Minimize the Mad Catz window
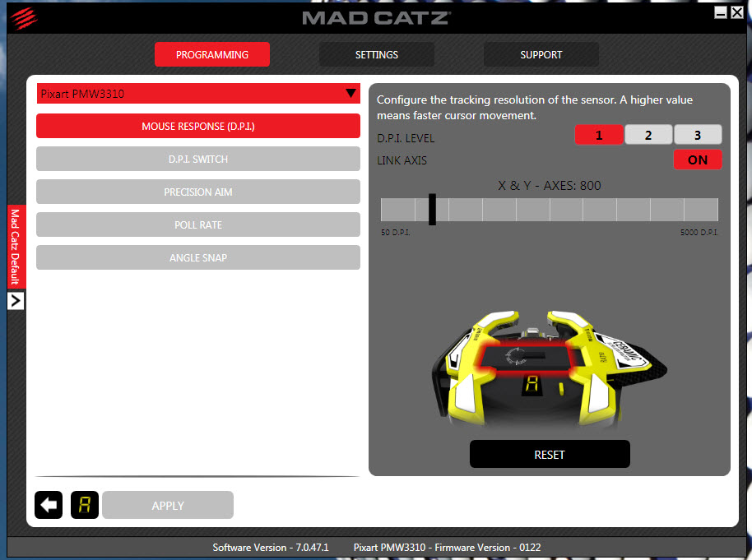This screenshot has width=752, height=560. [721, 12]
